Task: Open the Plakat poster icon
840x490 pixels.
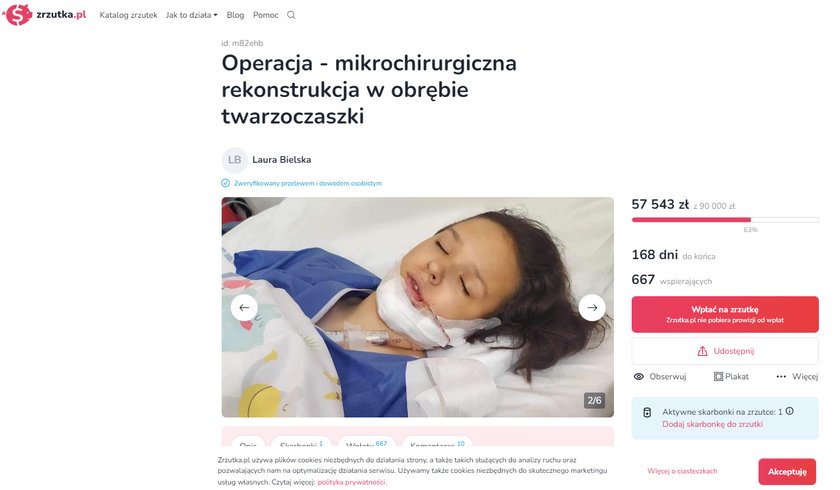Action: pos(718,376)
